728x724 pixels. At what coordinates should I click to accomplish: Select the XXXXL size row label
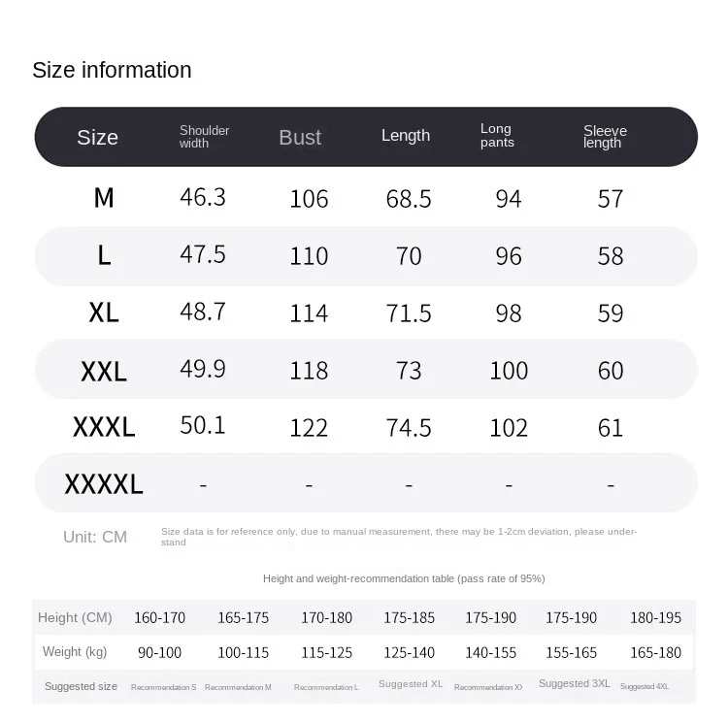[x=104, y=483]
